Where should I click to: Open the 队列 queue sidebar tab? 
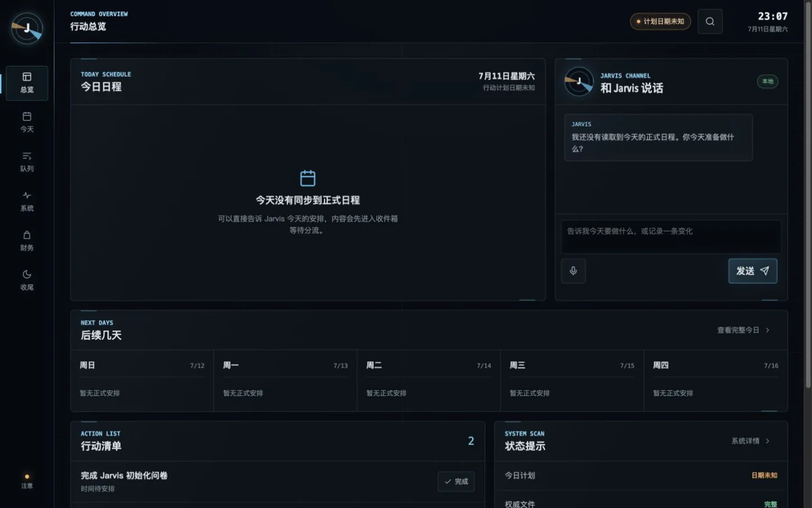tap(27, 162)
